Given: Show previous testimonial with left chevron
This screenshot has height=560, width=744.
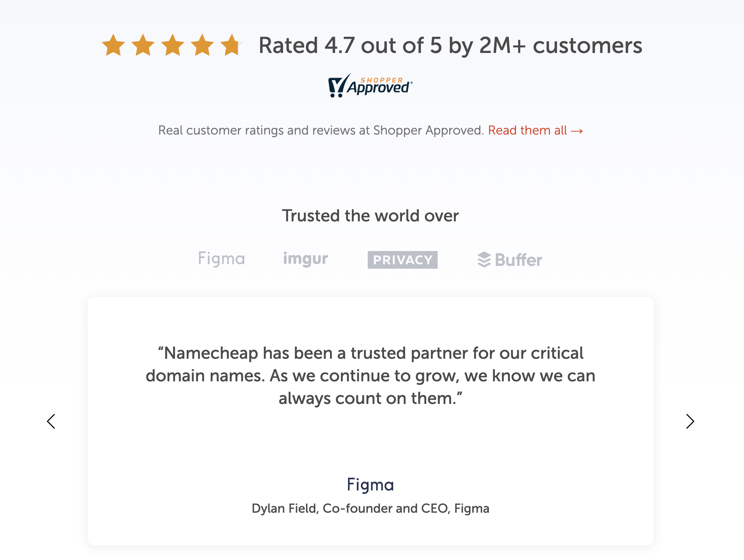Looking at the screenshot, I should pyautogui.click(x=50, y=422).
